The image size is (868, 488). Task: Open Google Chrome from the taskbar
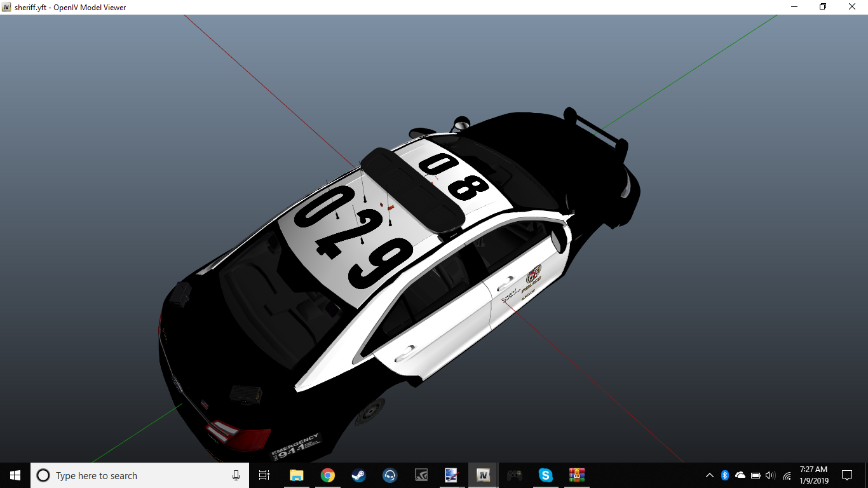click(327, 475)
